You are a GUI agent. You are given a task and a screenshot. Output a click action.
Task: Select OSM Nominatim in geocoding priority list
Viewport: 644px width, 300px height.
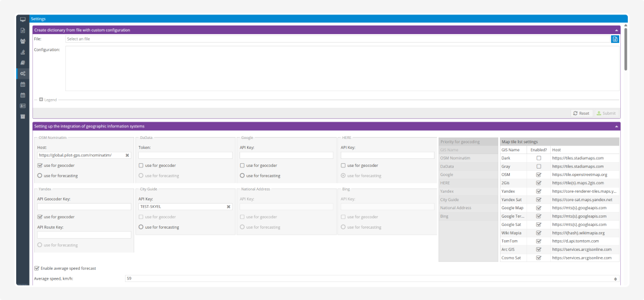coord(455,158)
